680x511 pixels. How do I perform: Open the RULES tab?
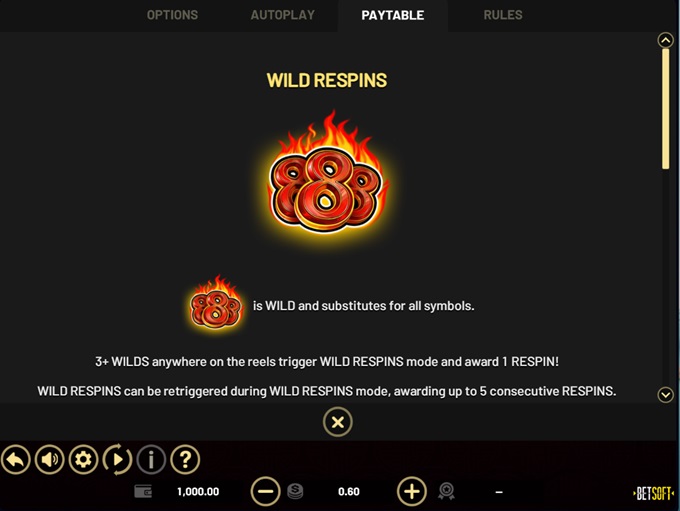pyautogui.click(x=503, y=15)
